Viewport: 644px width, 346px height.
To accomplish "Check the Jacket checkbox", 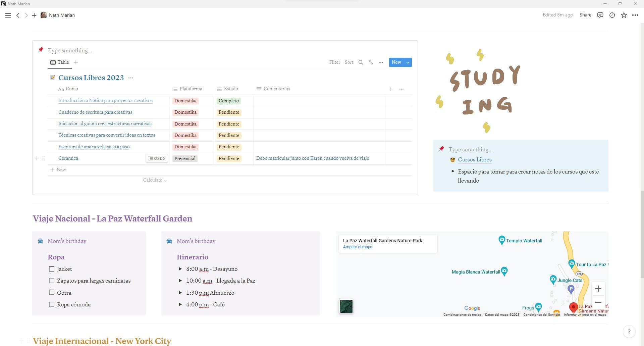I will pyautogui.click(x=52, y=269).
